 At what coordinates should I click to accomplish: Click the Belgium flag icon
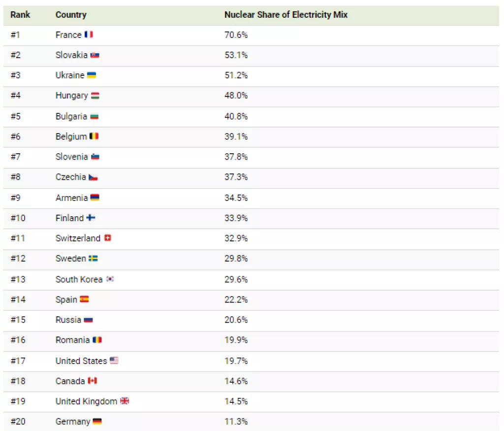94,136
